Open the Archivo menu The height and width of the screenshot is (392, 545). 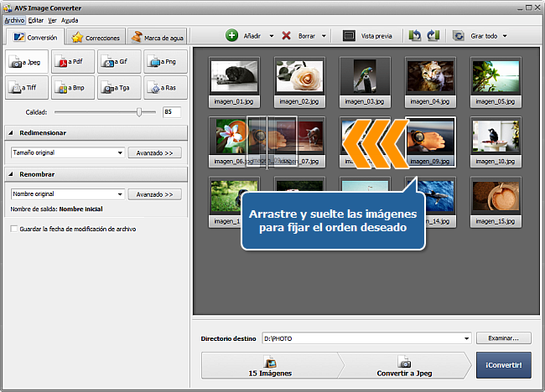14,20
